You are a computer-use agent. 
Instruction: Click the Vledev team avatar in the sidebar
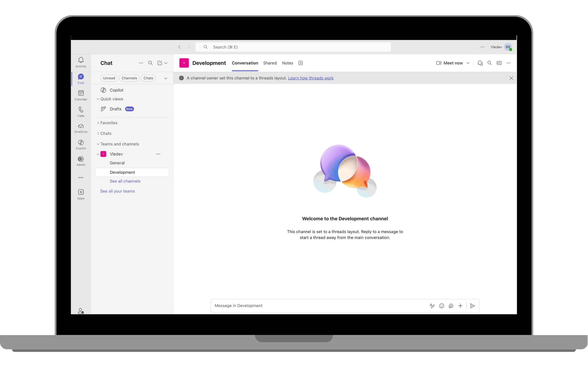[103, 154]
